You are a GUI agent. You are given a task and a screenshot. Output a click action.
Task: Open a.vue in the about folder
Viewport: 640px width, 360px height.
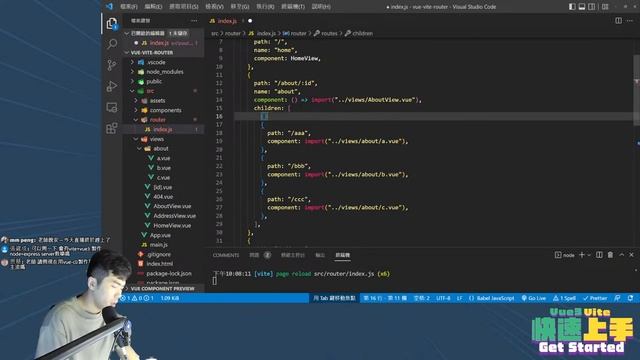(163, 158)
